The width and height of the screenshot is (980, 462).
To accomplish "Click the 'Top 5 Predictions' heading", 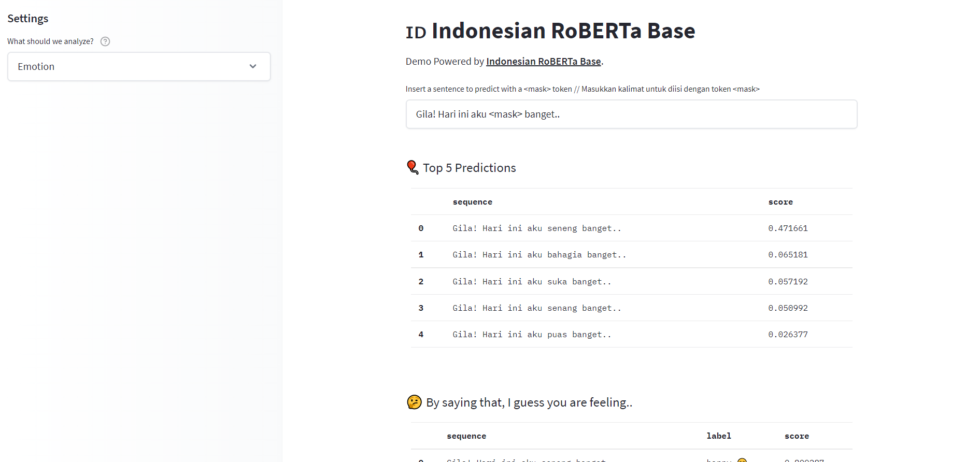I will click(469, 168).
